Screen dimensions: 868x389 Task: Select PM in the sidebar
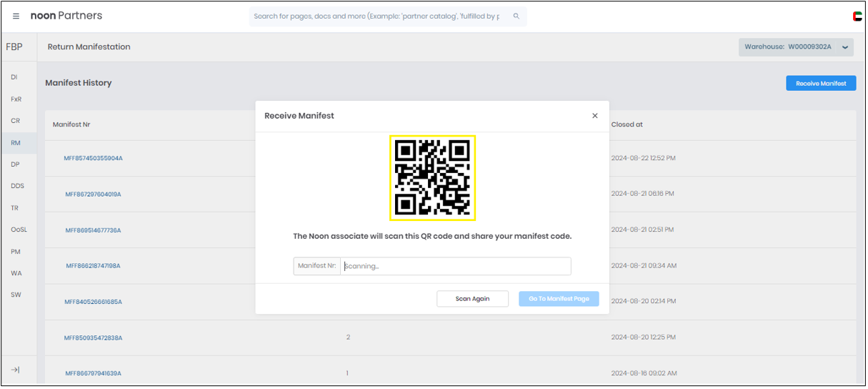coord(15,252)
